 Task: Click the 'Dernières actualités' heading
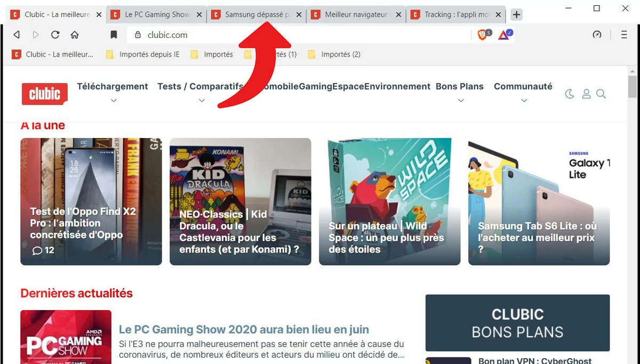coord(77,293)
